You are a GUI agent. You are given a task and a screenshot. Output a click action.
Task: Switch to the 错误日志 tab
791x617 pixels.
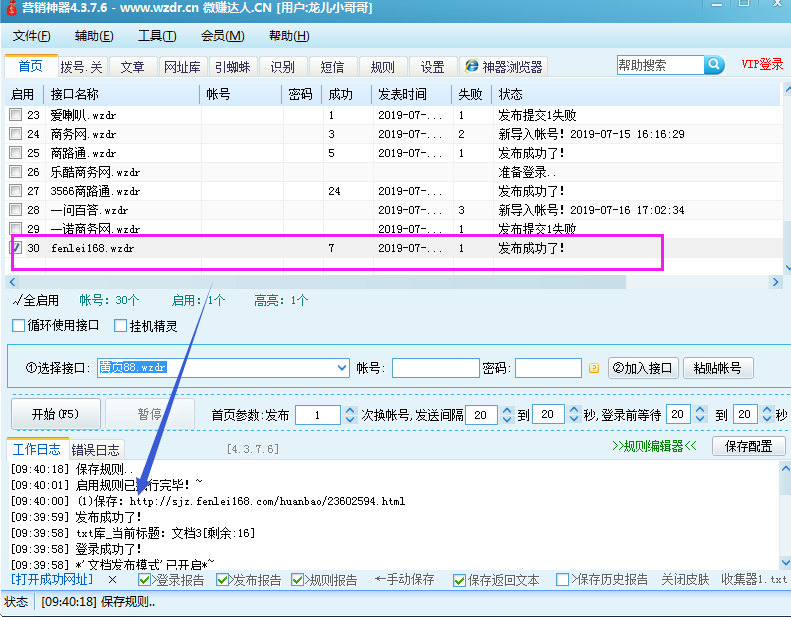click(x=96, y=450)
